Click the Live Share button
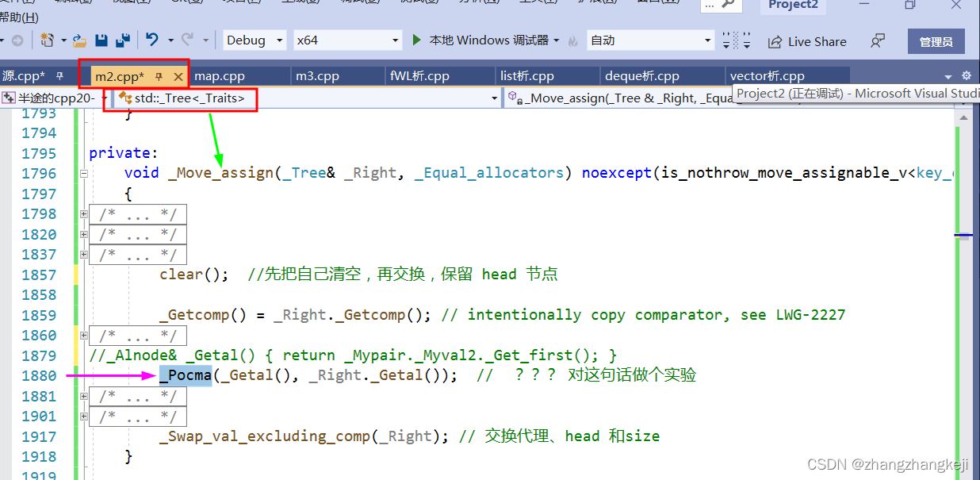Screen dimensions: 980x480 pos(807,41)
